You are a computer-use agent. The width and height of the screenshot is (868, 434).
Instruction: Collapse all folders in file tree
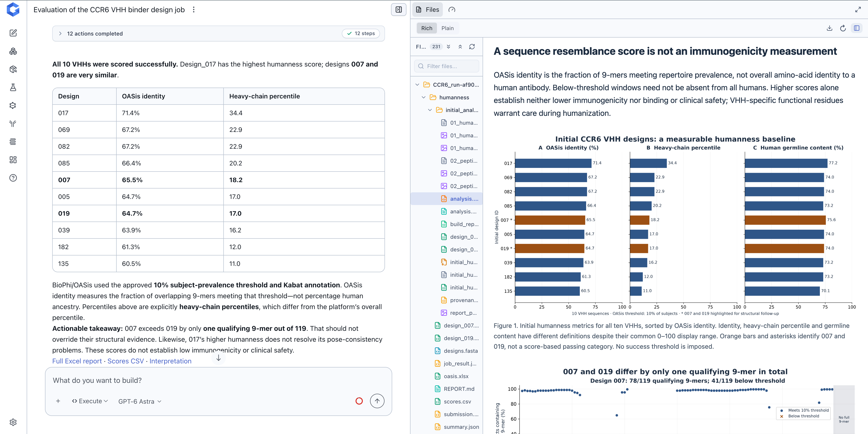point(460,47)
